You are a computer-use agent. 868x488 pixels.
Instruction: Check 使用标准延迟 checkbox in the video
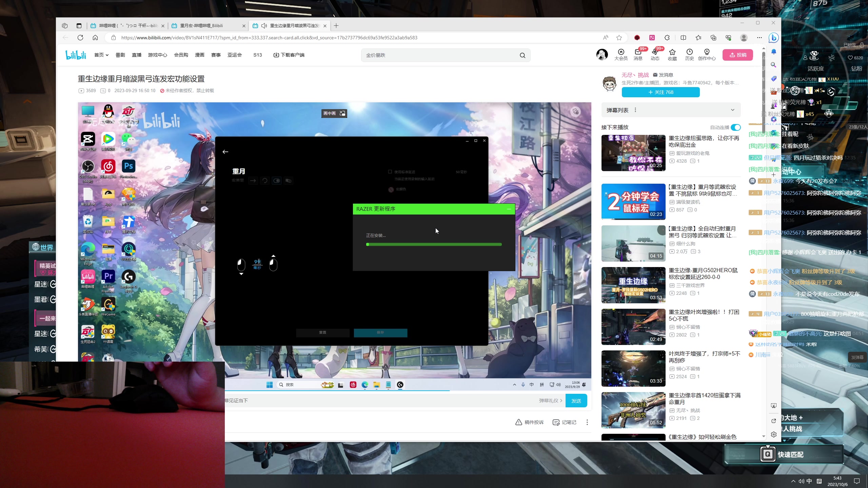[390, 172]
